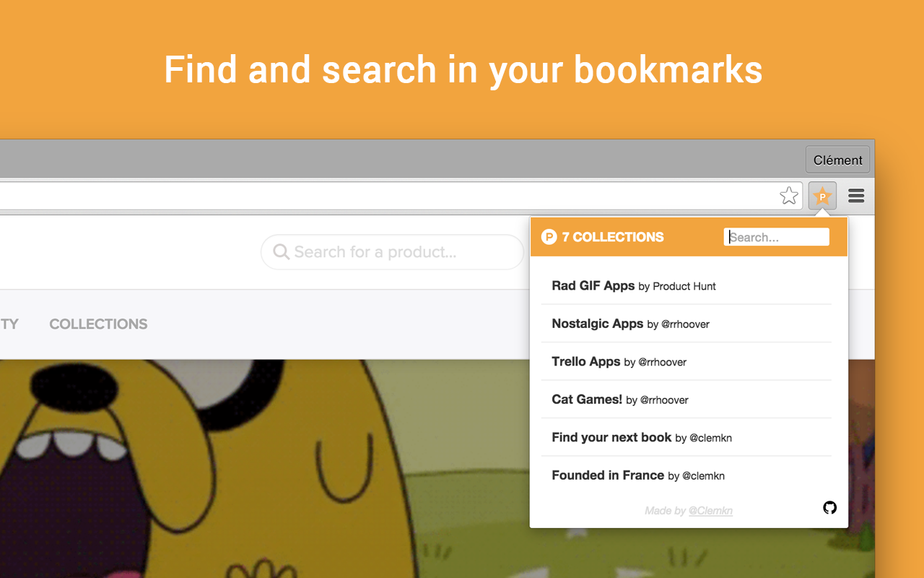
Task: Click the '7 COLLECTIONS' header label
Action: pyautogui.click(x=612, y=236)
